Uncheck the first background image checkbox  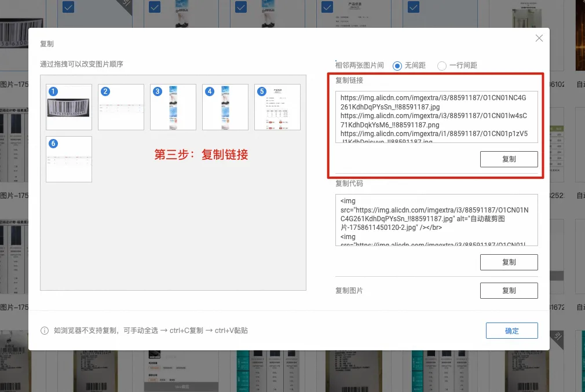click(x=68, y=7)
